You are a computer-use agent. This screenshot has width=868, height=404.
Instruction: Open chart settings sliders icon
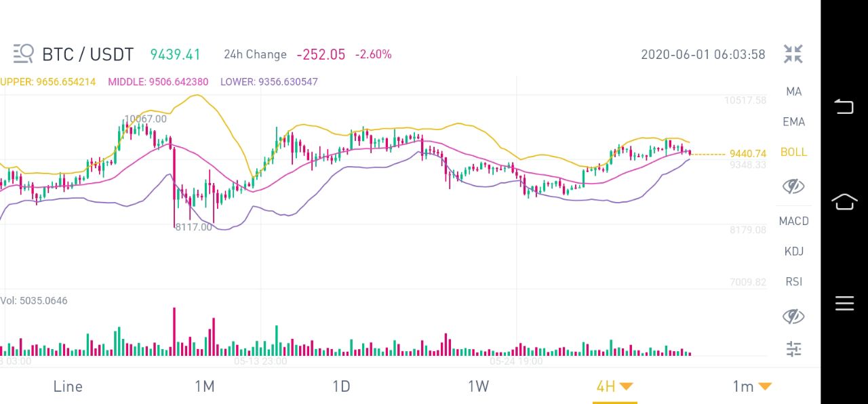point(793,349)
